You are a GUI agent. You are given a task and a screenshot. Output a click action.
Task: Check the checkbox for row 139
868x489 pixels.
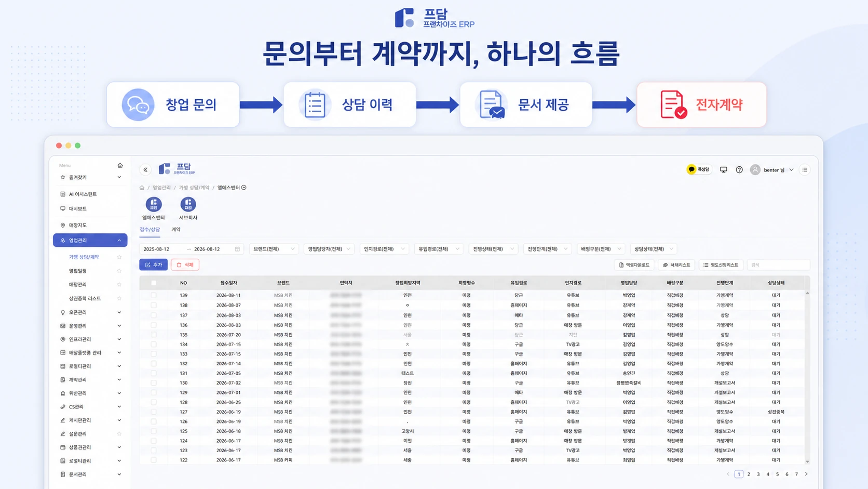pyautogui.click(x=154, y=295)
